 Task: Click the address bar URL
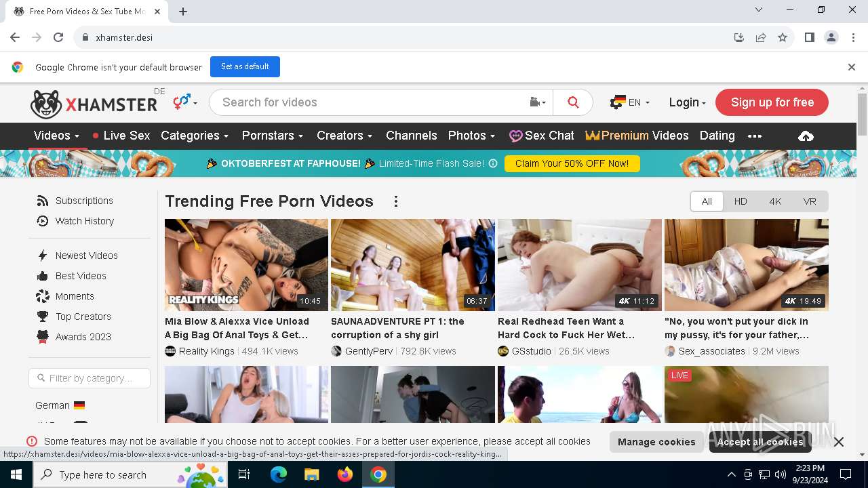click(x=124, y=37)
